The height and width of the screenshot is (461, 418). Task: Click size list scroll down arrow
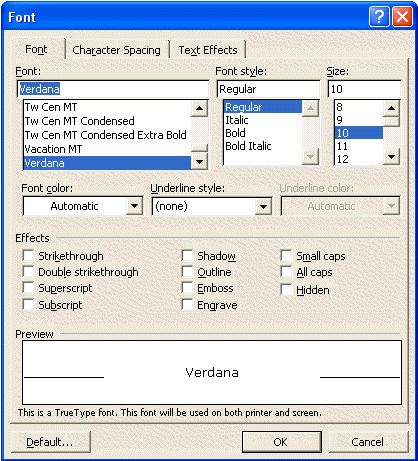point(391,157)
